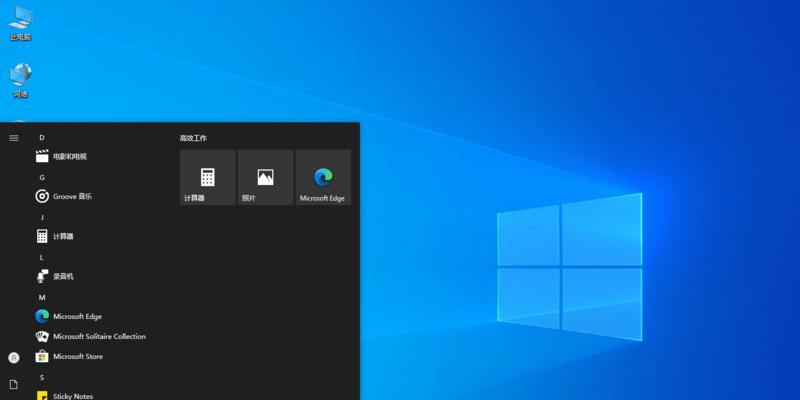
Task: Select the 录音机 text label
Action: [x=63, y=277]
